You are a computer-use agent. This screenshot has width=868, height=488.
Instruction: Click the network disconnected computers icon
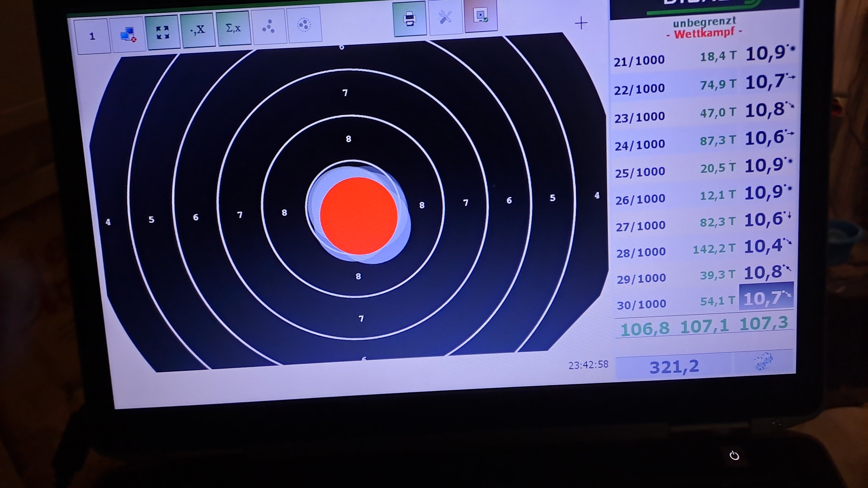(128, 34)
